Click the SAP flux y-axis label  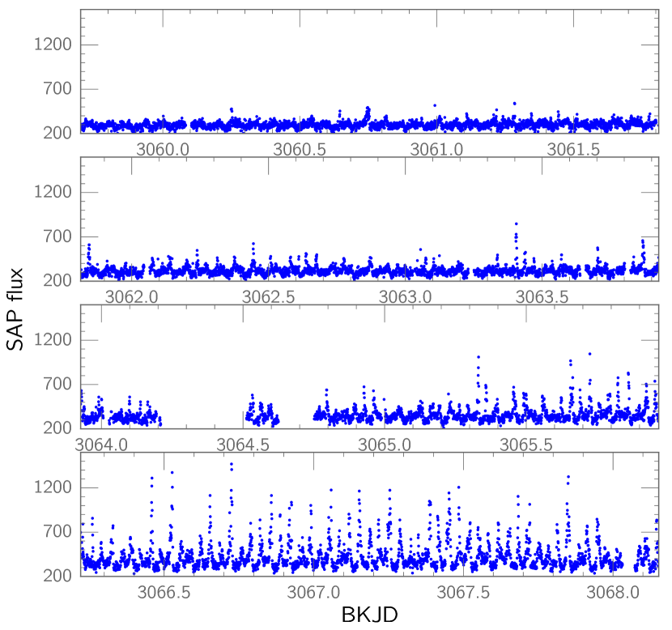(15, 309)
